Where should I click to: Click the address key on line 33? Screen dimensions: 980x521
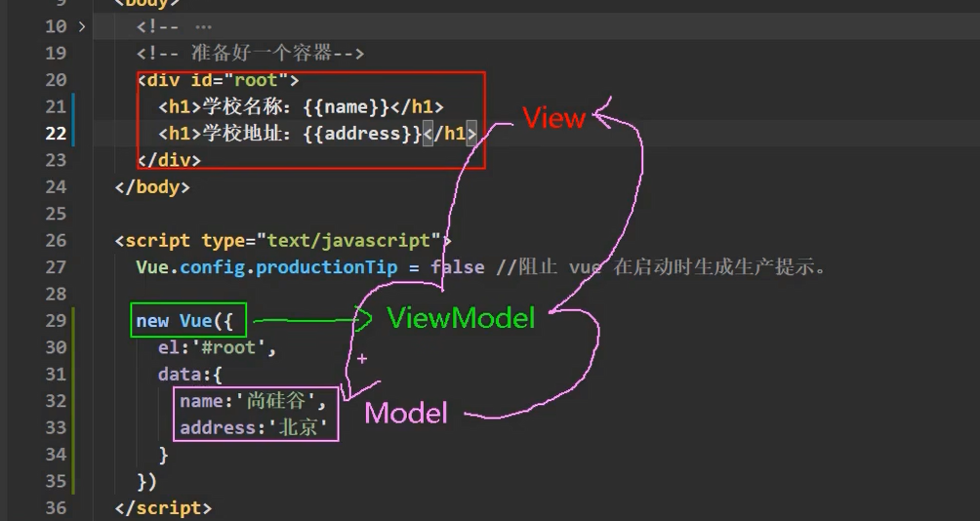click(218, 428)
